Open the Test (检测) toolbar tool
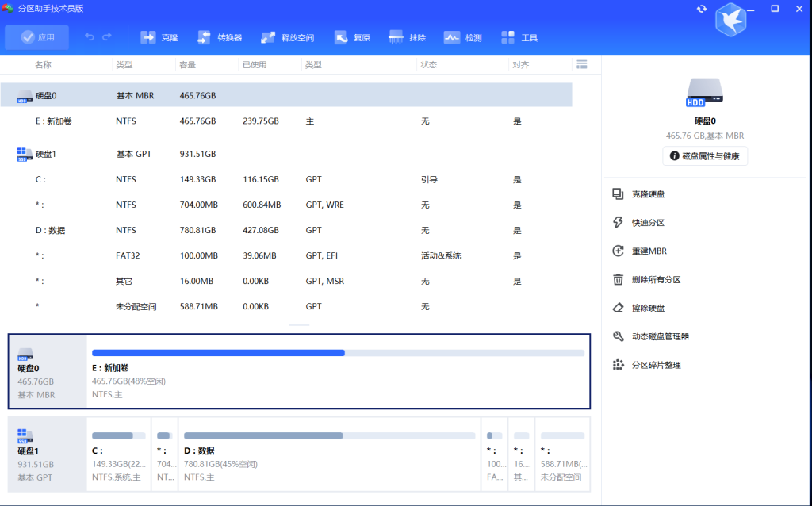This screenshot has height=506, width=812. 452,37
